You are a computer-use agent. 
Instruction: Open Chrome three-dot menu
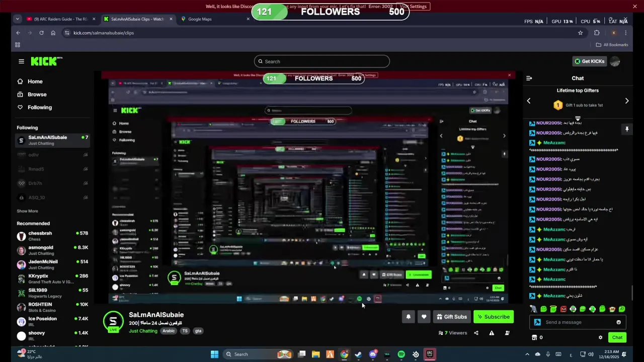click(x=625, y=33)
